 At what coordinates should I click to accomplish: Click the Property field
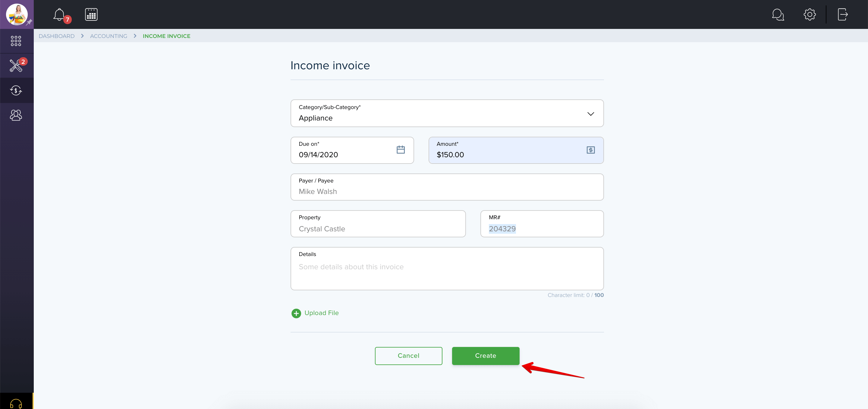coord(378,224)
